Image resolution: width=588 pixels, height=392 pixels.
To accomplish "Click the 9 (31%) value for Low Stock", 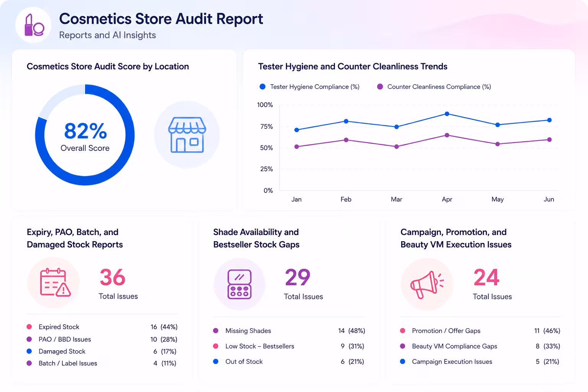I will 352,346.
